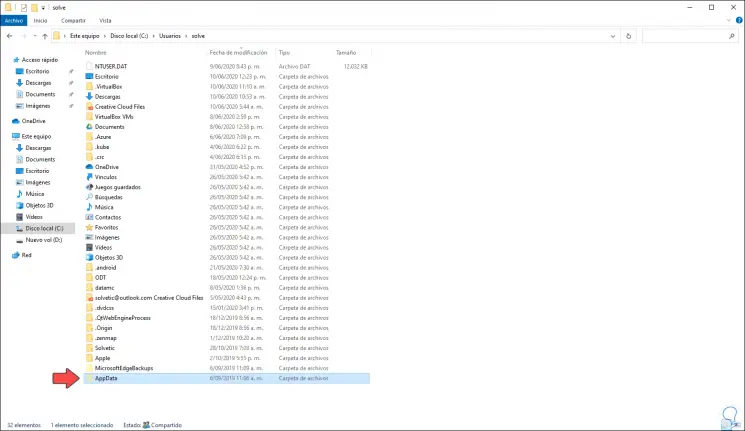The height and width of the screenshot is (431, 745).
Task: Expand the ribbon with chevron
Action: pos(728,20)
